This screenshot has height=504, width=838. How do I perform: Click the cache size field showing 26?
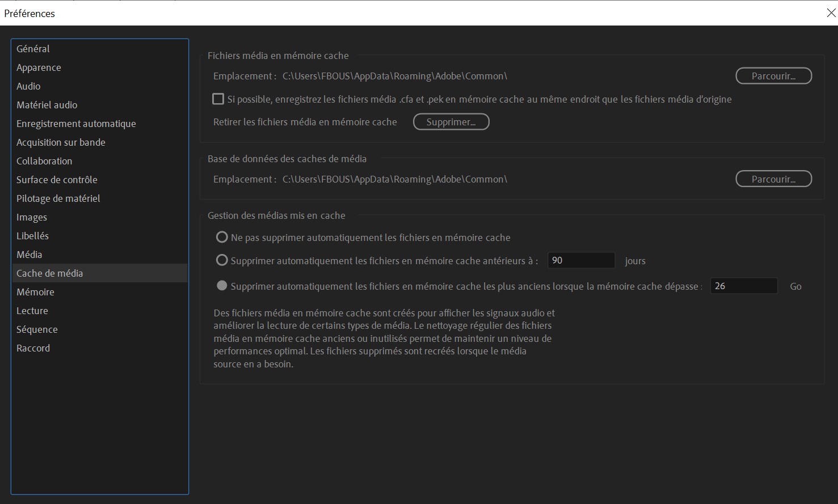(x=743, y=286)
